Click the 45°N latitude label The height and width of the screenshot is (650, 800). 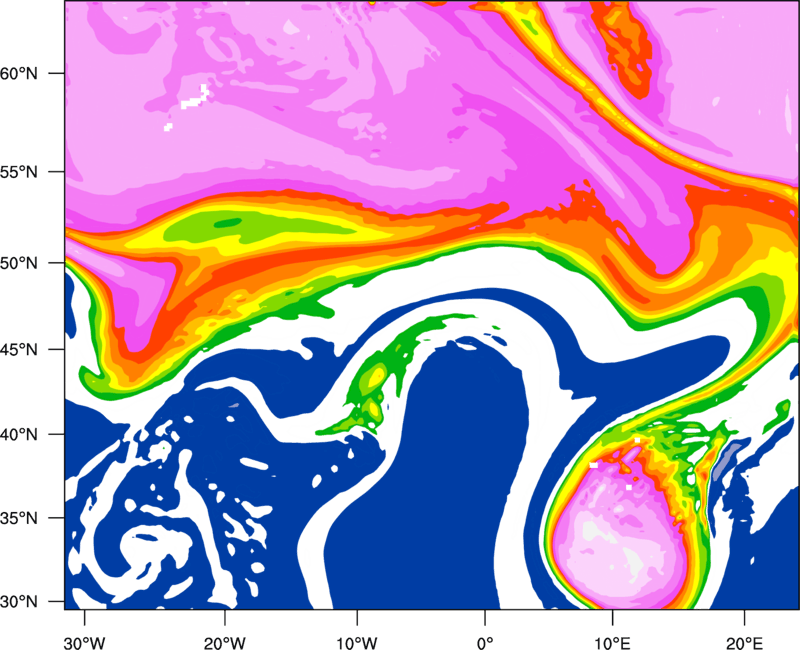[19, 350]
